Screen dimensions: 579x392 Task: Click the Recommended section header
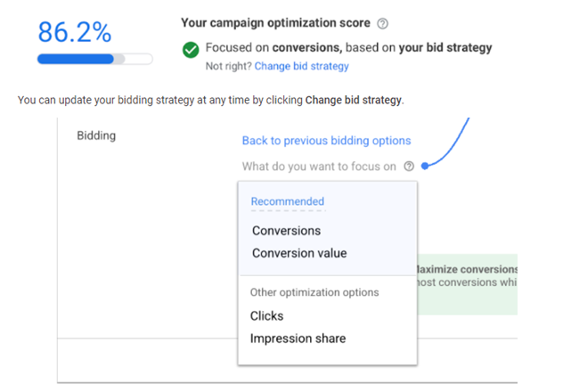tap(287, 201)
